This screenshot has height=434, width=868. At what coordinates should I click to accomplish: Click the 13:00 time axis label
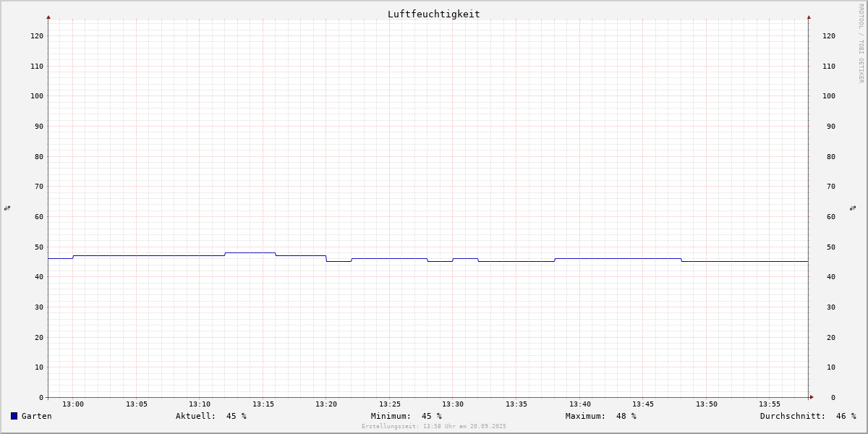73,404
